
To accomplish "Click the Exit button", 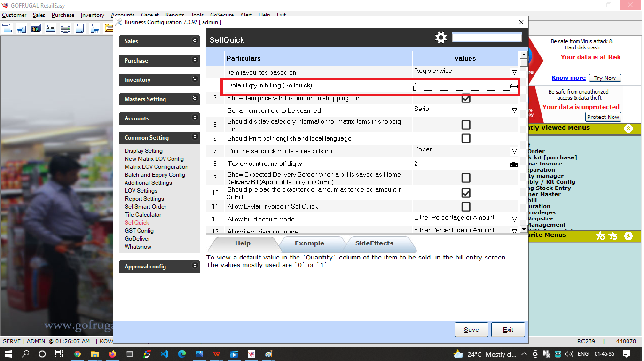I will coord(508,330).
